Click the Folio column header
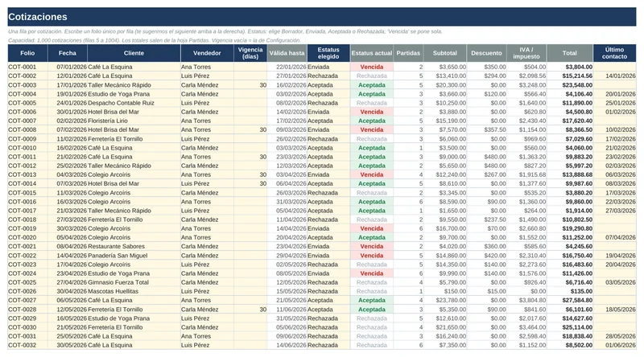 click(27, 53)
